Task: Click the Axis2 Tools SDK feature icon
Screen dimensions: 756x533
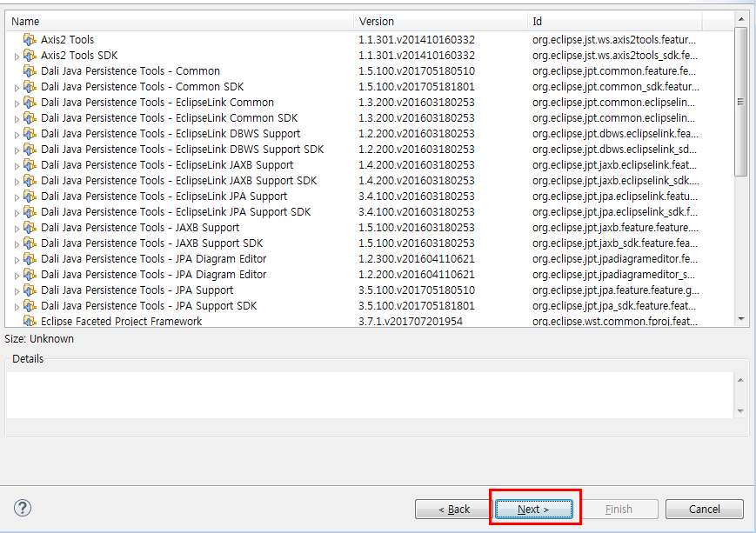Action: pyautogui.click(x=30, y=56)
